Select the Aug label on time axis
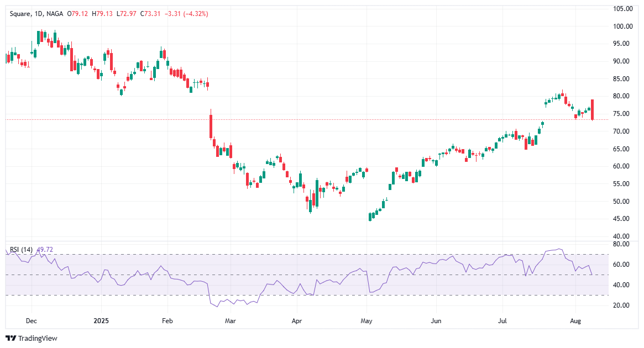Image resolution: width=644 pixels, height=348 pixels. (575, 320)
